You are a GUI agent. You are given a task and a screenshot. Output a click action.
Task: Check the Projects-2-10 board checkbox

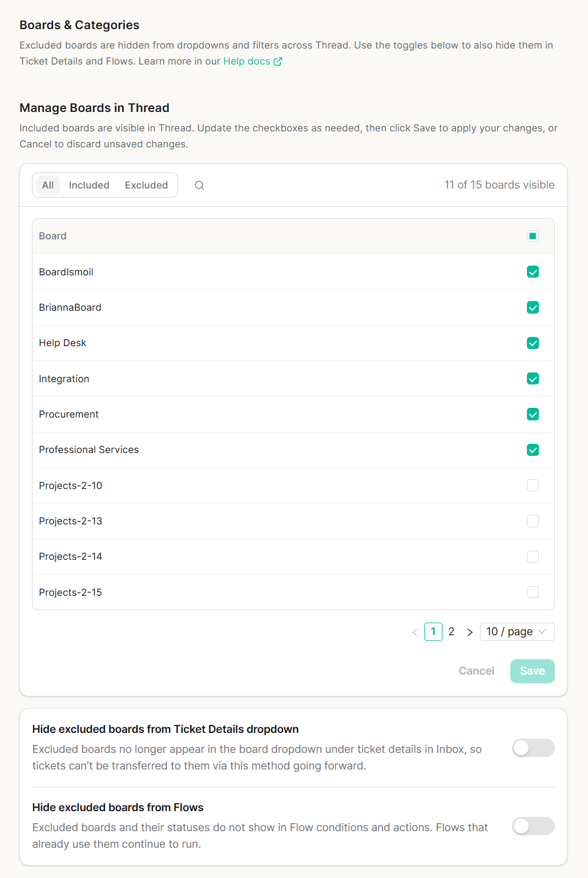pyautogui.click(x=533, y=486)
